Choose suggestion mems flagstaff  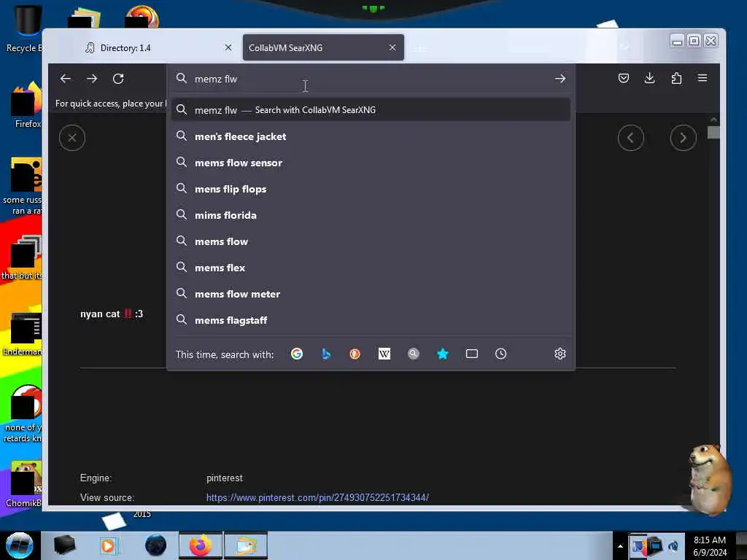371,321
